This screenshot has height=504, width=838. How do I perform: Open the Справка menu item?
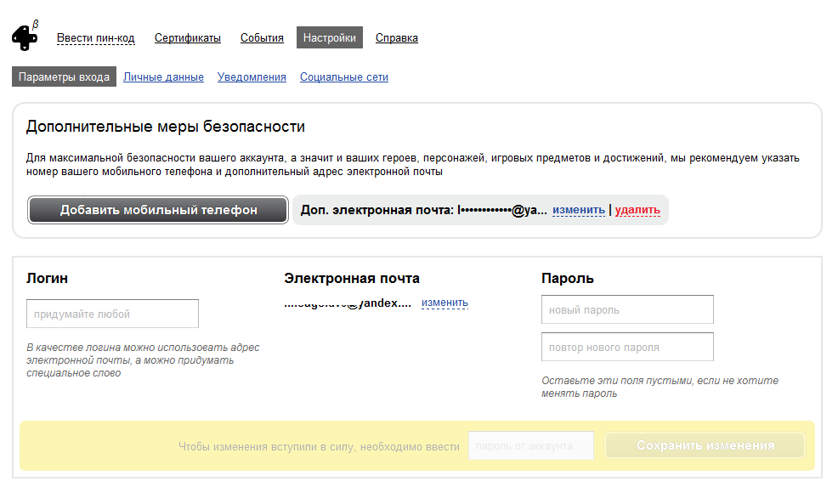(397, 38)
